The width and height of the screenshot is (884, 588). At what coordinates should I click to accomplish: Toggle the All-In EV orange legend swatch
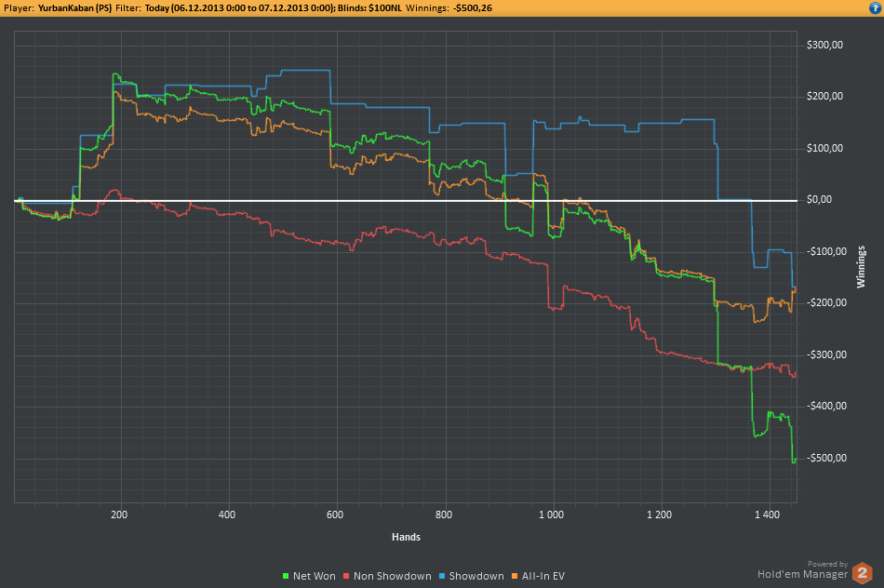[515, 576]
